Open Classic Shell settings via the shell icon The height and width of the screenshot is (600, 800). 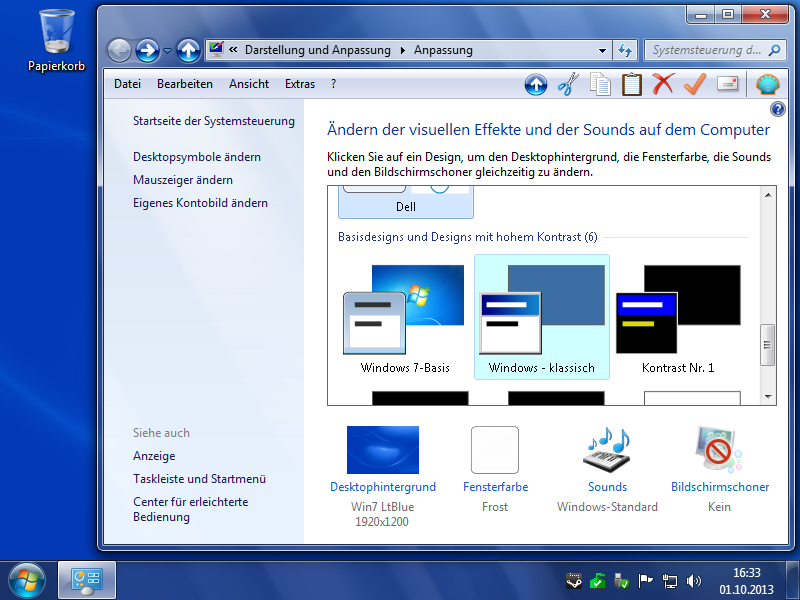[x=767, y=84]
